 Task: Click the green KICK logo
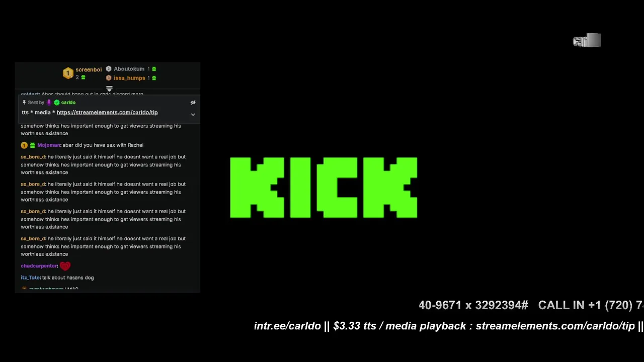coord(324,188)
